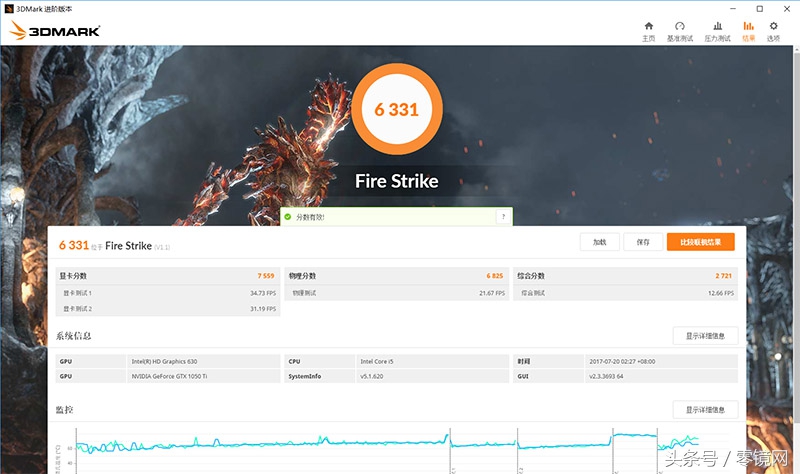
Task: Click the 3DMark logo in header
Action: click(x=55, y=31)
